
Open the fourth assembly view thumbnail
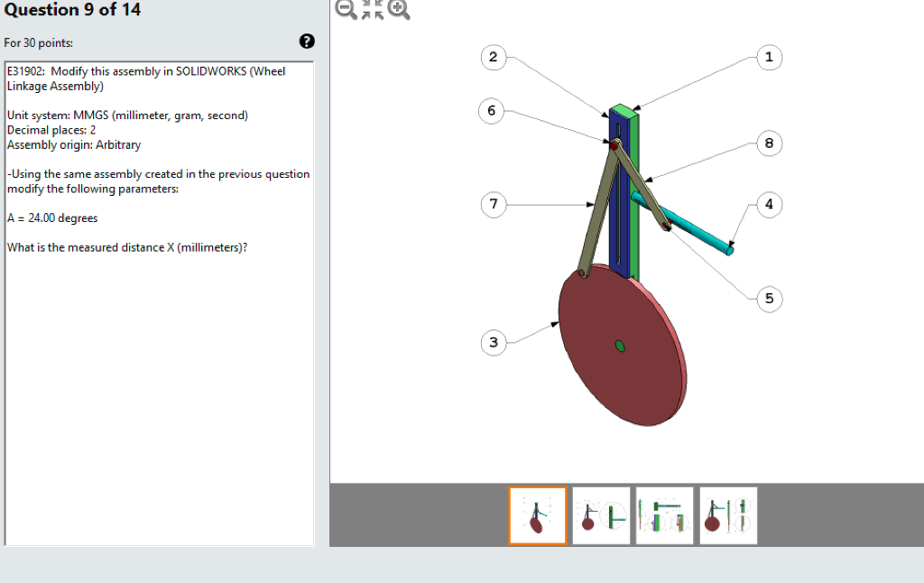[x=727, y=515]
